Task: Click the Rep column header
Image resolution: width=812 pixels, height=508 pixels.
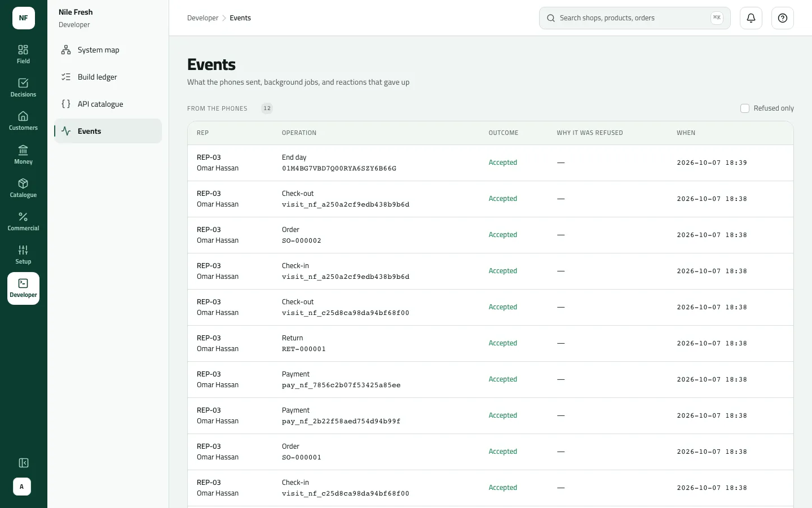Action: coord(202,133)
